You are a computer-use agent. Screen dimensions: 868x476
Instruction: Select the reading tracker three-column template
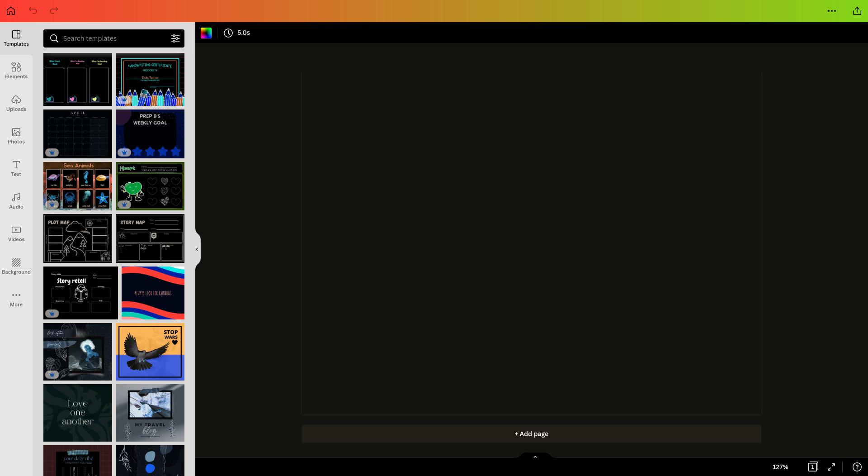(x=78, y=80)
